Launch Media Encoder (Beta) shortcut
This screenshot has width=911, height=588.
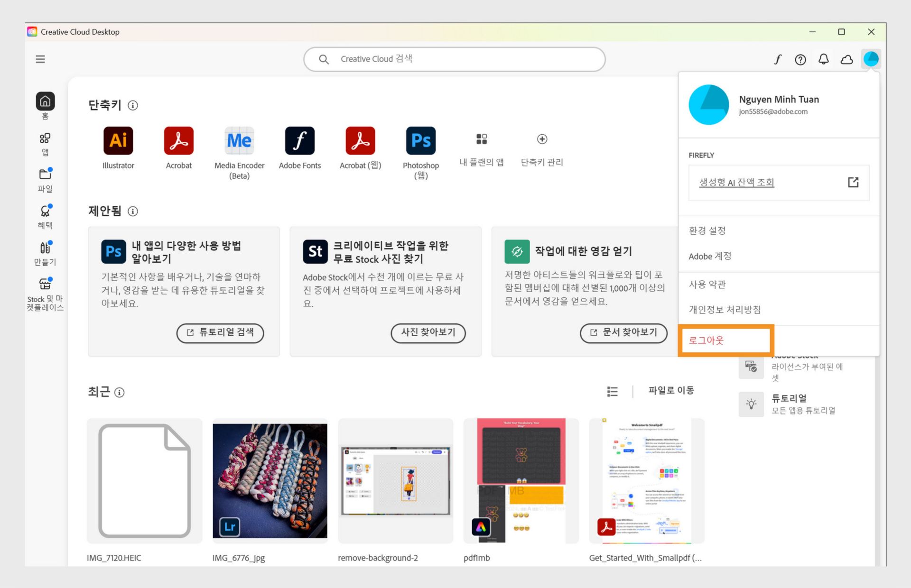239,140
